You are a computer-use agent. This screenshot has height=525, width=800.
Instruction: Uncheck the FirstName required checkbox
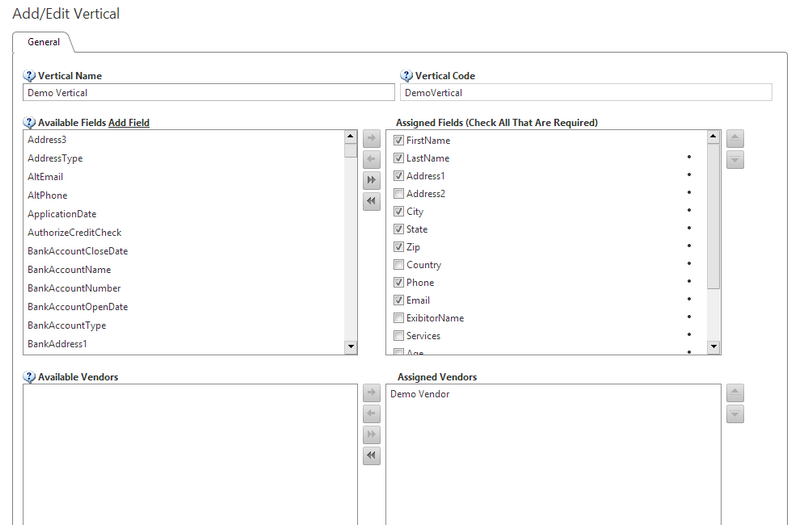click(399, 141)
